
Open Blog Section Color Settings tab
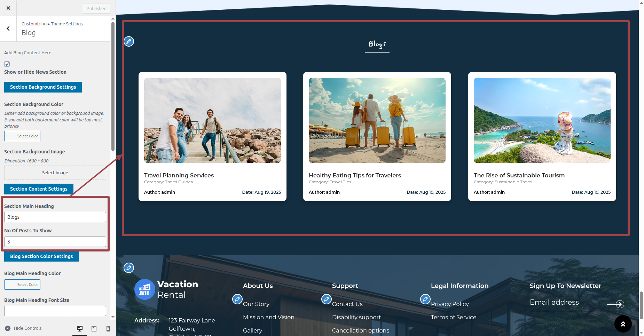point(41,256)
